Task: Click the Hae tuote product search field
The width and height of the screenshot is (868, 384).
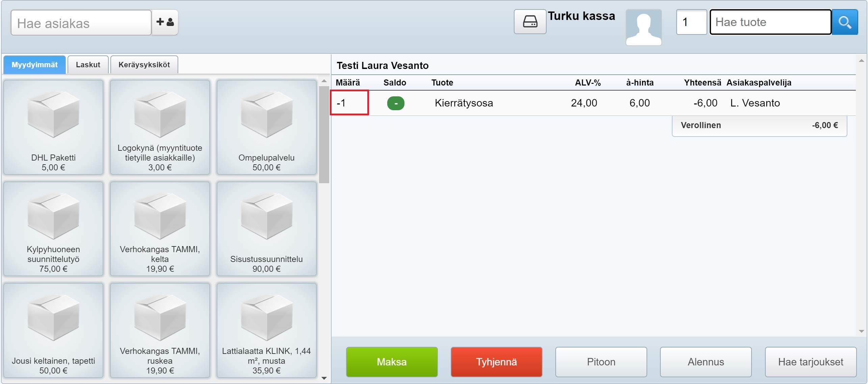Action: tap(770, 22)
